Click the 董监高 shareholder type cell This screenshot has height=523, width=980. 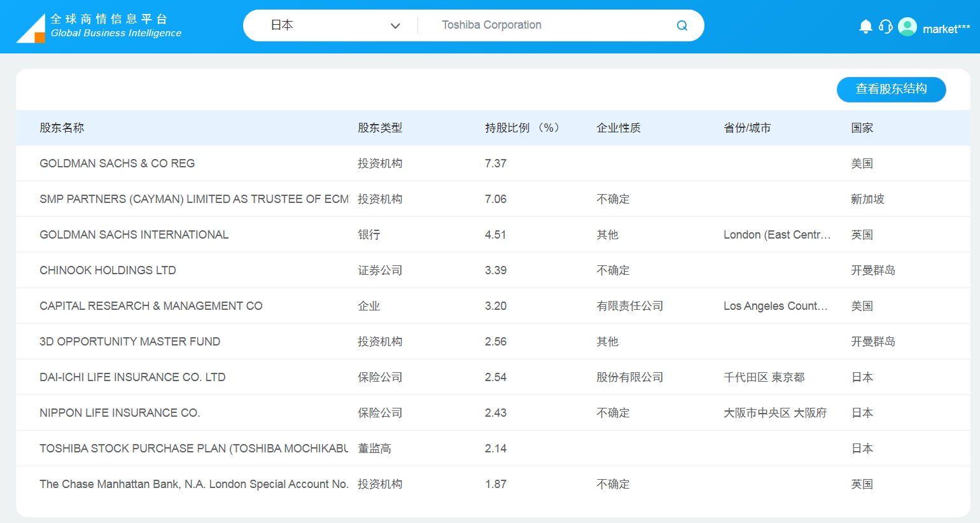click(374, 449)
